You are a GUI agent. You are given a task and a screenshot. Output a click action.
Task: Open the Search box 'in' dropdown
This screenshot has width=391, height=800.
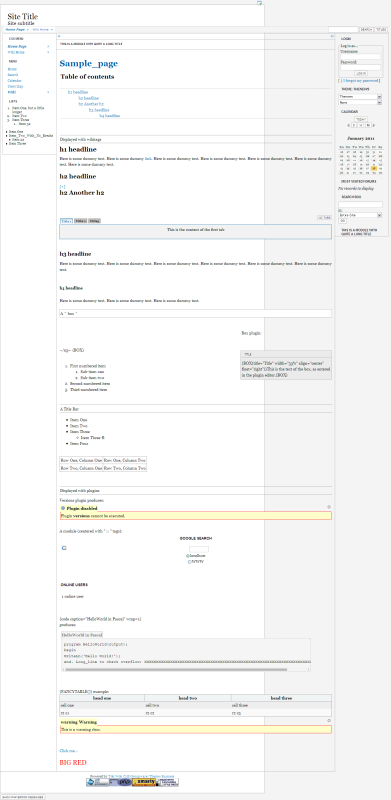click(x=360, y=215)
